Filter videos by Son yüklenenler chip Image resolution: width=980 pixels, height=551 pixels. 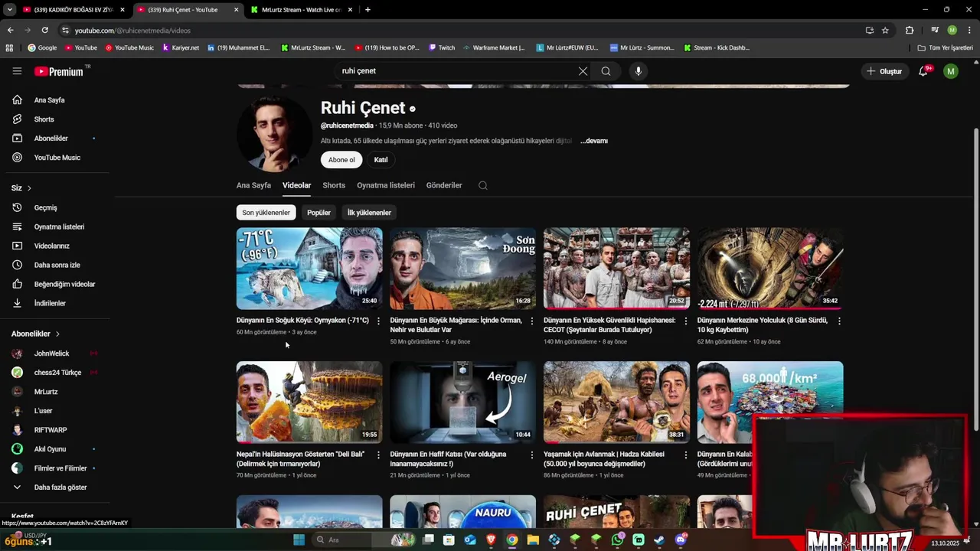pyautogui.click(x=266, y=213)
